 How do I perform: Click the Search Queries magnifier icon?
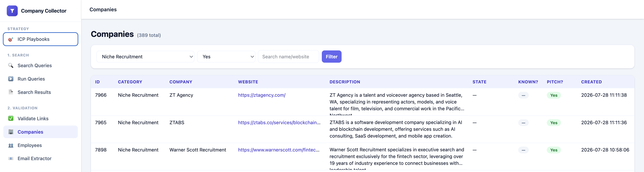(11, 65)
